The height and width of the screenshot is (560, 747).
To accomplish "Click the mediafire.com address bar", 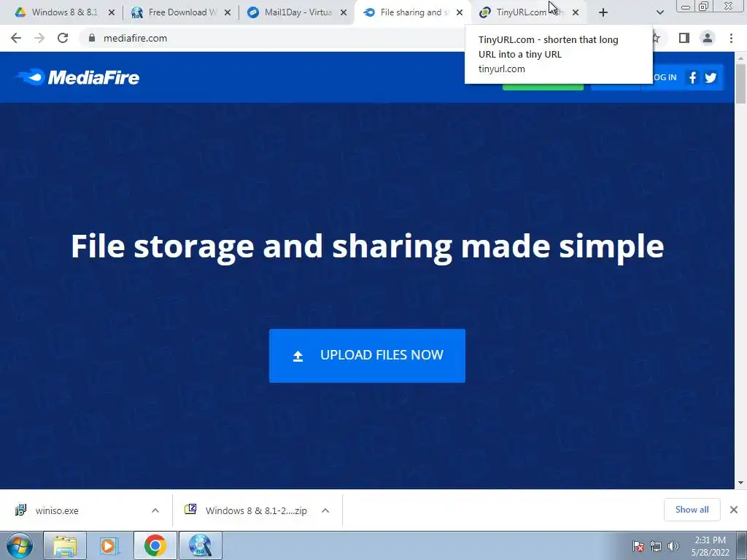I will (135, 38).
